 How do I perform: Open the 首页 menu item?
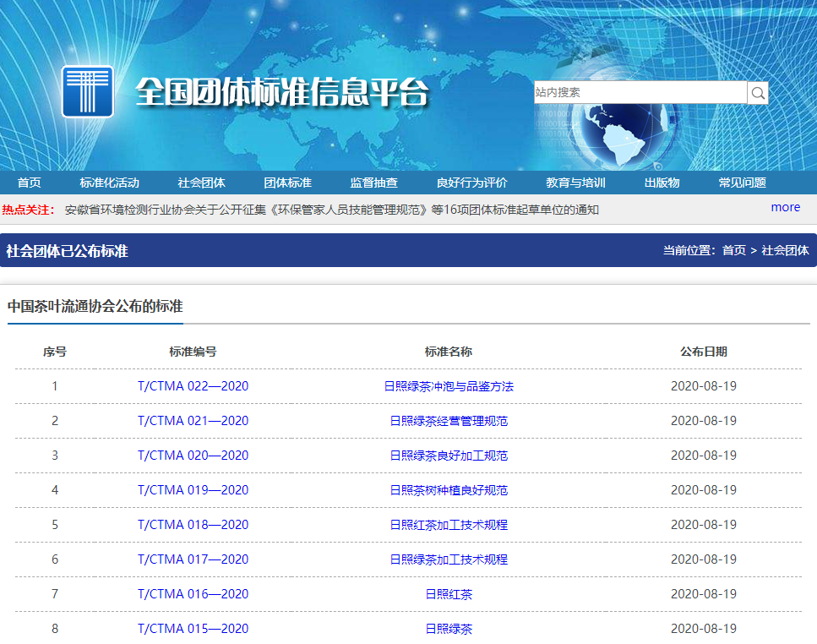click(30, 183)
